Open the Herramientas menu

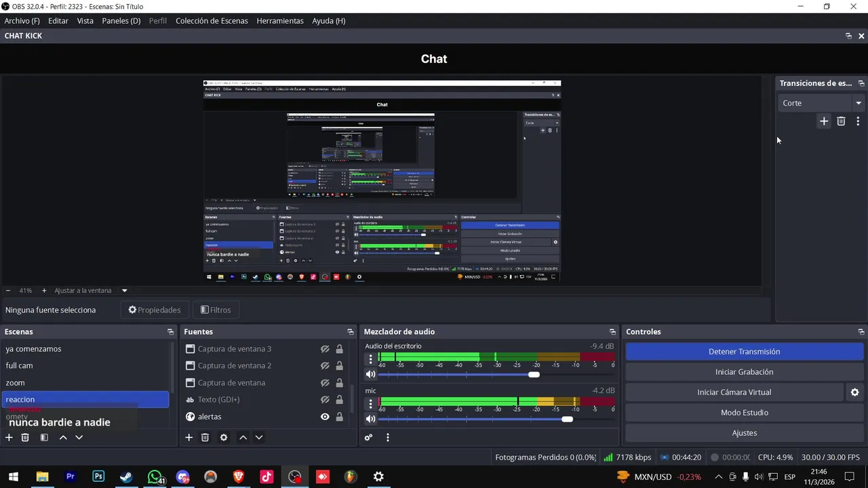[x=280, y=21]
